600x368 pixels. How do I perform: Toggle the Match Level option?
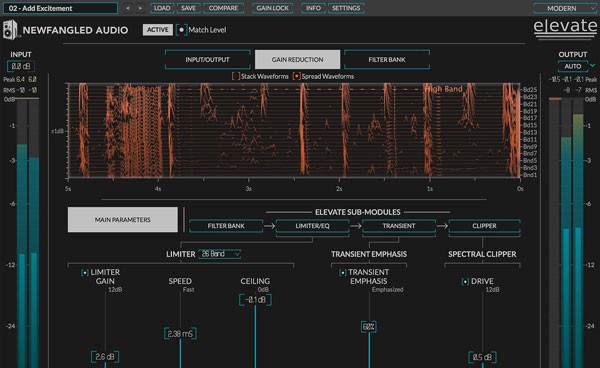(181, 30)
